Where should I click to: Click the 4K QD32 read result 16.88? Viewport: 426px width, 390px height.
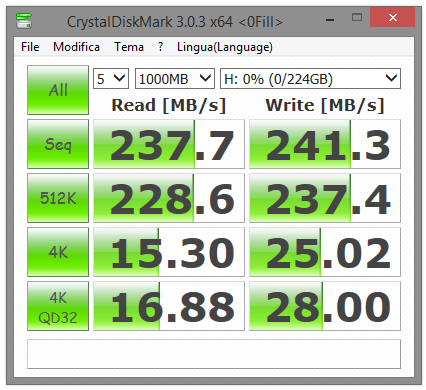point(169,306)
